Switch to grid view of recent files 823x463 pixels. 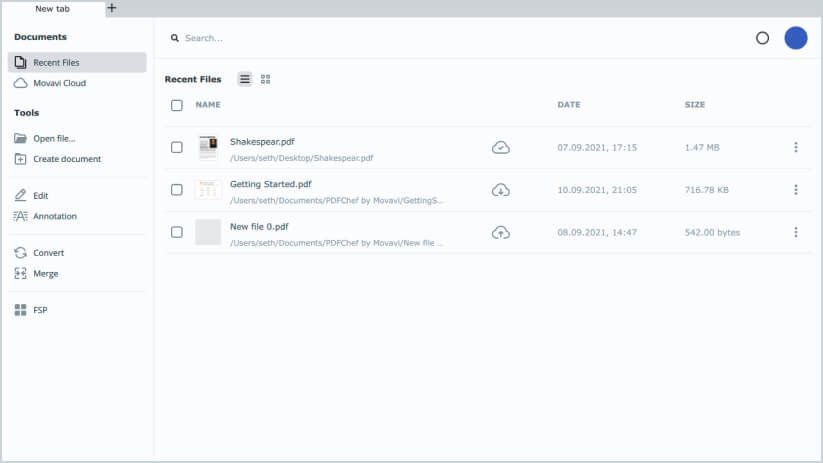tap(265, 79)
